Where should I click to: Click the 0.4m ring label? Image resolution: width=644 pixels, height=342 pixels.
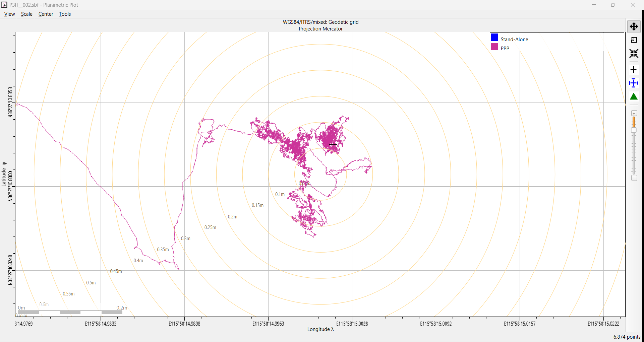tap(138, 261)
